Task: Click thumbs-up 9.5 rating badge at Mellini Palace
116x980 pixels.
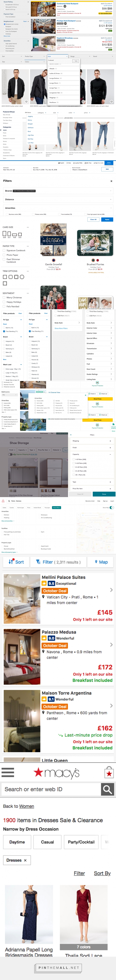Action: click(49, 583)
